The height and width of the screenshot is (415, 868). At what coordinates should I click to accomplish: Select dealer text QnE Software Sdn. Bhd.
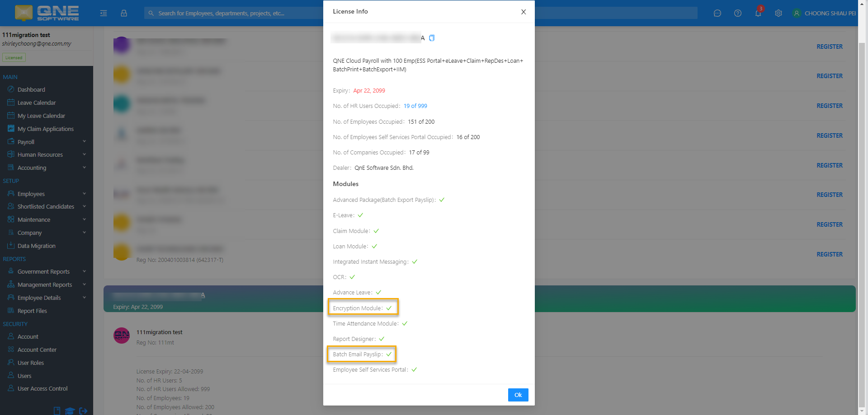384,168
